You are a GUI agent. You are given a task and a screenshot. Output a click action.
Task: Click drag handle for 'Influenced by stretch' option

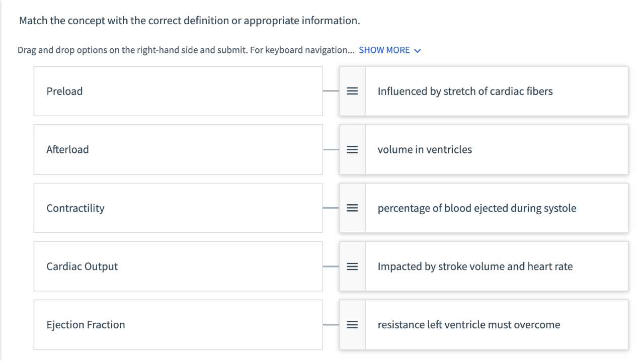point(352,91)
